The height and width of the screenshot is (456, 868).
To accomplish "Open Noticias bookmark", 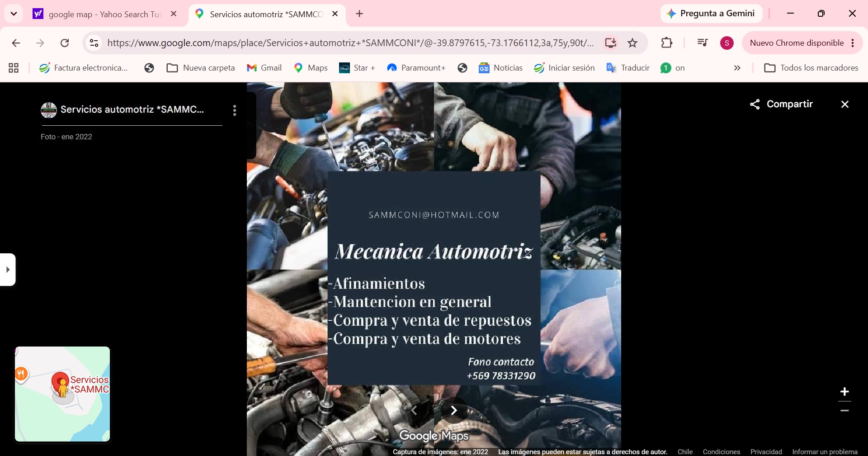I will pyautogui.click(x=500, y=68).
